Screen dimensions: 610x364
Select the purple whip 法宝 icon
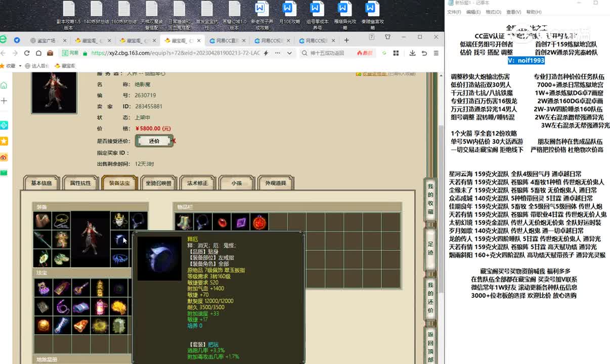pyautogui.click(x=62, y=306)
